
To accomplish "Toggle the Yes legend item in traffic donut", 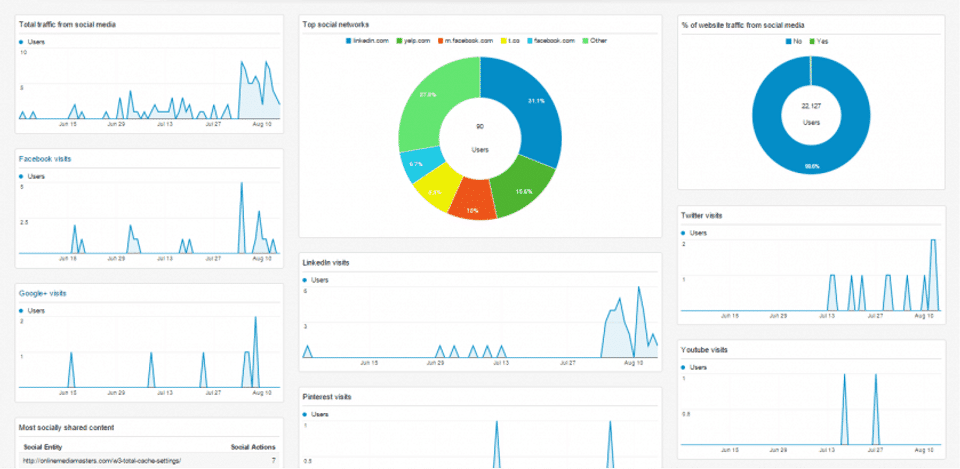I will (819, 42).
